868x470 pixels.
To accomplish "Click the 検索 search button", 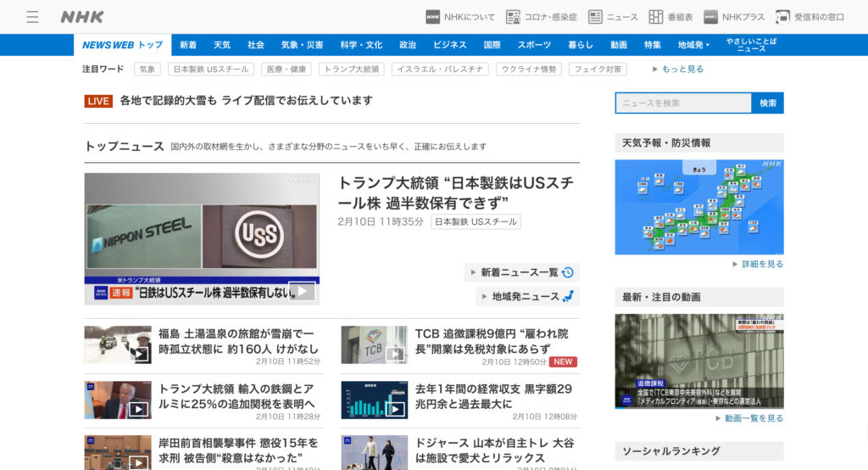I will tap(768, 104).
